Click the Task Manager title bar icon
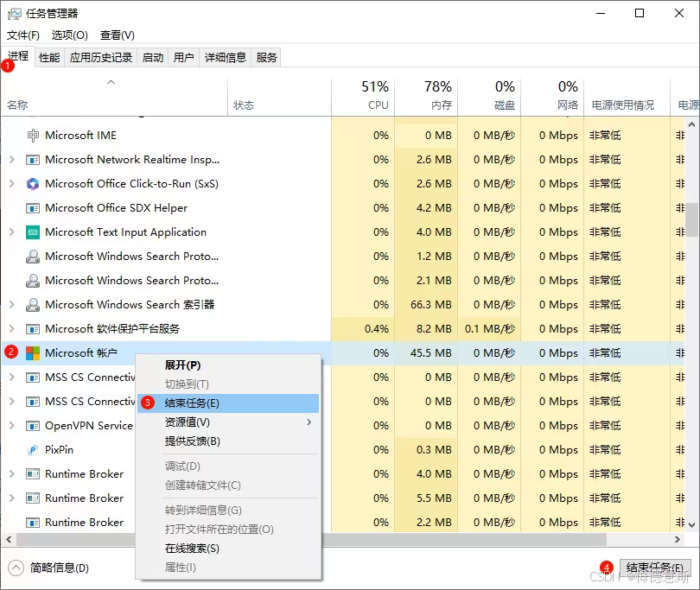 pyautogui.click(x=15, y=14)
